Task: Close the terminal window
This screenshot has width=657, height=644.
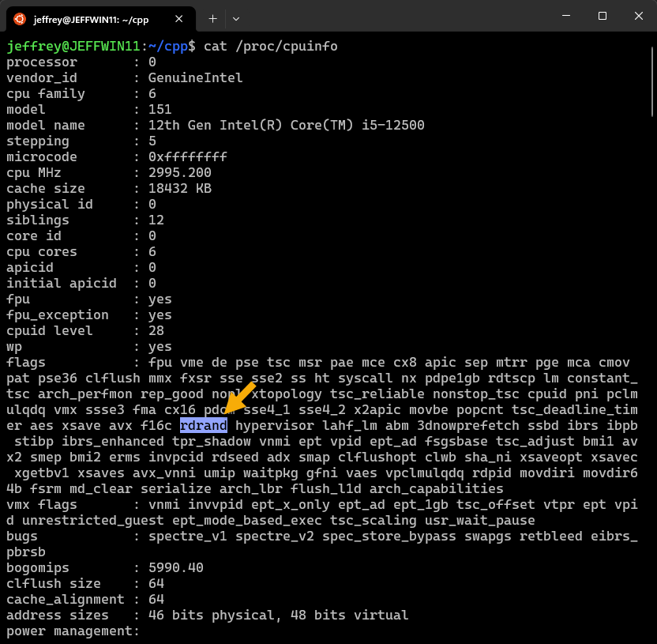Action: tap(638, 17)
